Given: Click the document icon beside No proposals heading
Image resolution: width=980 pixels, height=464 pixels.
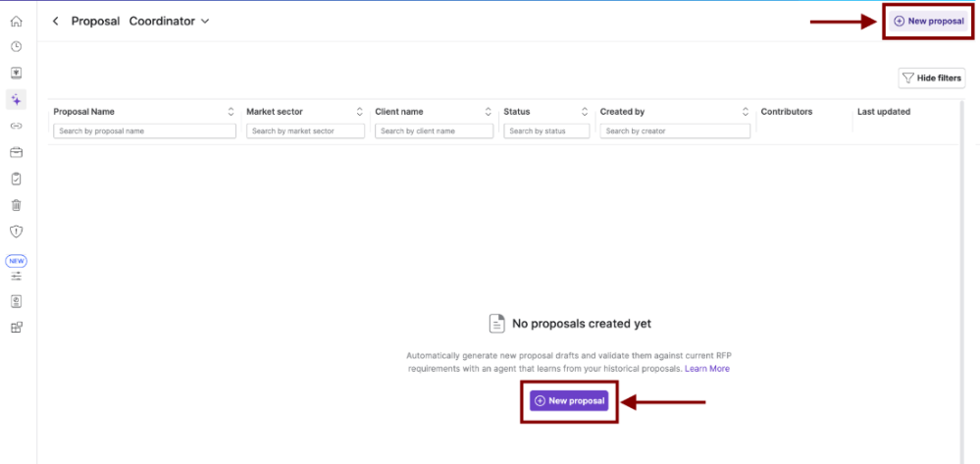Looking at the screenshot, I should pos(497,324).
